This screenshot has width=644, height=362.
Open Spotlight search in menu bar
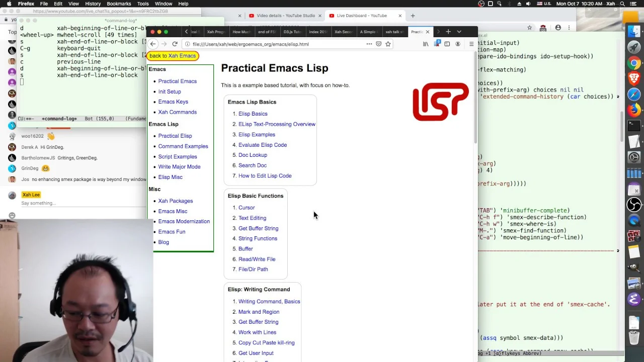[622, 4]
